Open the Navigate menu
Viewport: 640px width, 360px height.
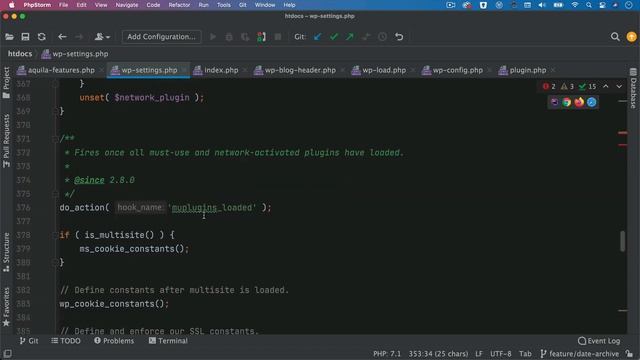[127, 5]
